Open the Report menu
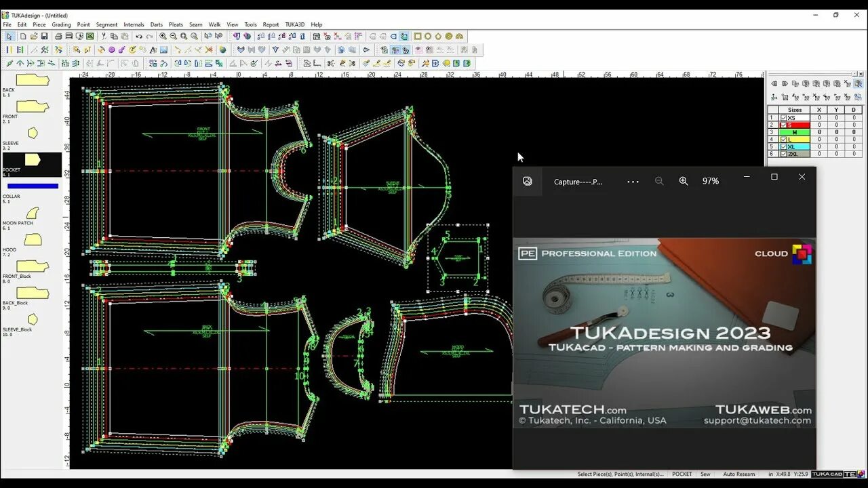Image resolution: width=868 pixels, height=488 pixels. (271, 24)
